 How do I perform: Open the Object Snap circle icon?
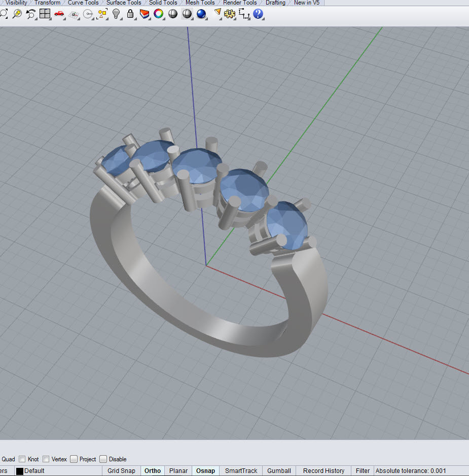point(88,14)
